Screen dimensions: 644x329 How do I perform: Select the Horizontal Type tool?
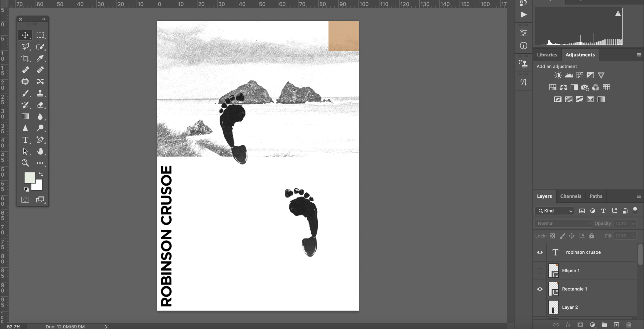click(x=25, y=140)
